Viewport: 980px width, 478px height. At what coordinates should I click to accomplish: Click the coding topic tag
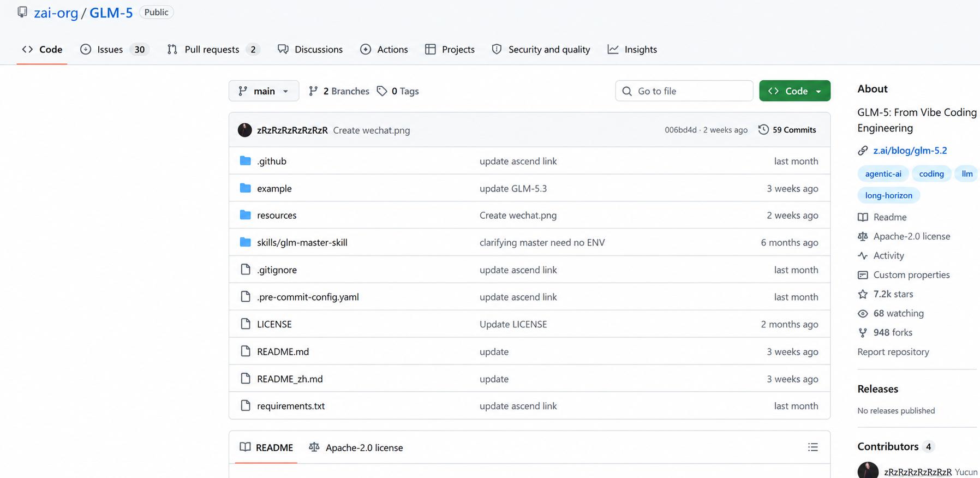[x=931, y=174]
